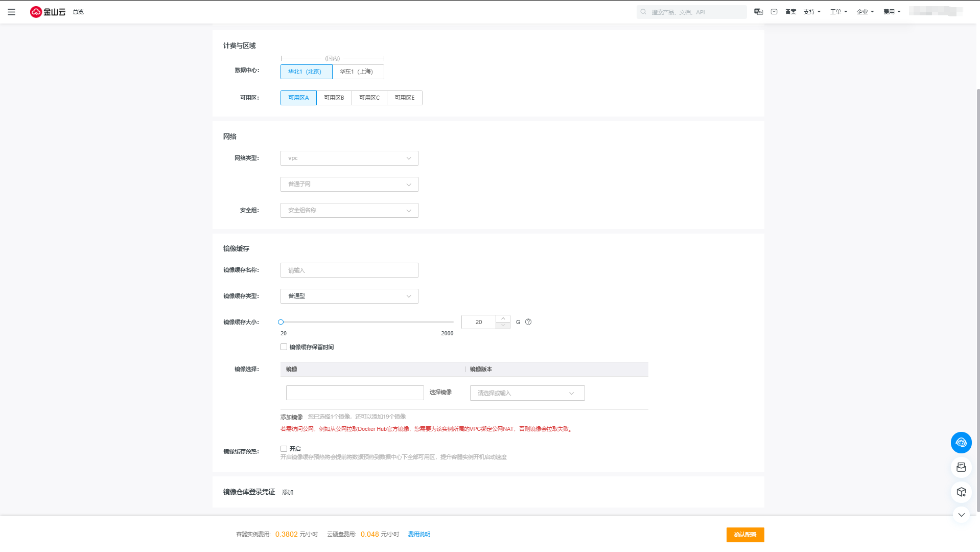The width and height of the screenshot is (980, 552).
Task: Check 开启 for image cache preheating
Action: pyautogui.click(x=284, y=449)
